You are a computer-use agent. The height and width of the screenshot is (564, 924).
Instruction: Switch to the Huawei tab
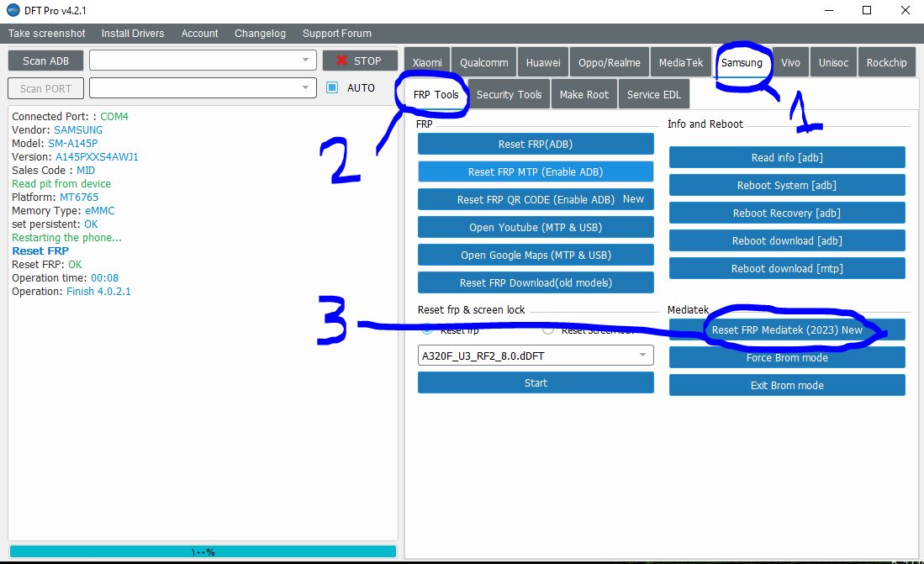pyautogui.click(x=543, y=62)
